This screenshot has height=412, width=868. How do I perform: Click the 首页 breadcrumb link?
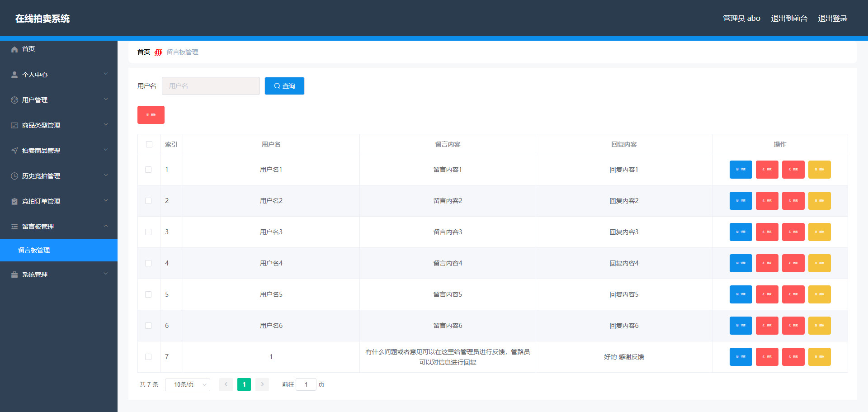coord(144,52)
